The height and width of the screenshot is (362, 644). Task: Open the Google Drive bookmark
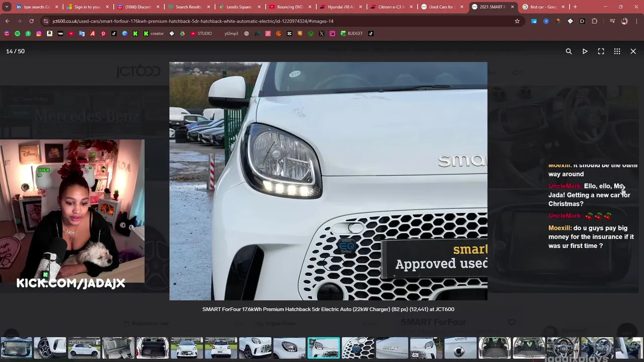pos(182,33)
